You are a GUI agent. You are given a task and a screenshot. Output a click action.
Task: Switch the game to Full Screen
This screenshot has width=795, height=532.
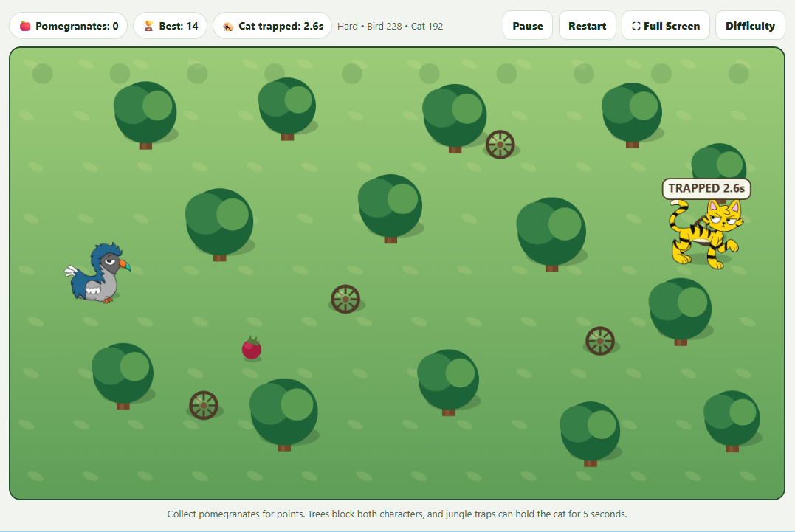666,25
